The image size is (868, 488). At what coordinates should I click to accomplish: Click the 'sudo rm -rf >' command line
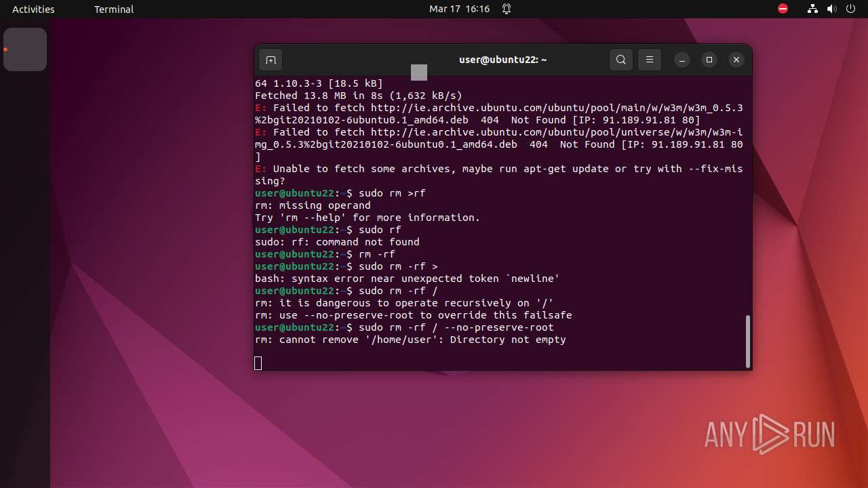347,266
